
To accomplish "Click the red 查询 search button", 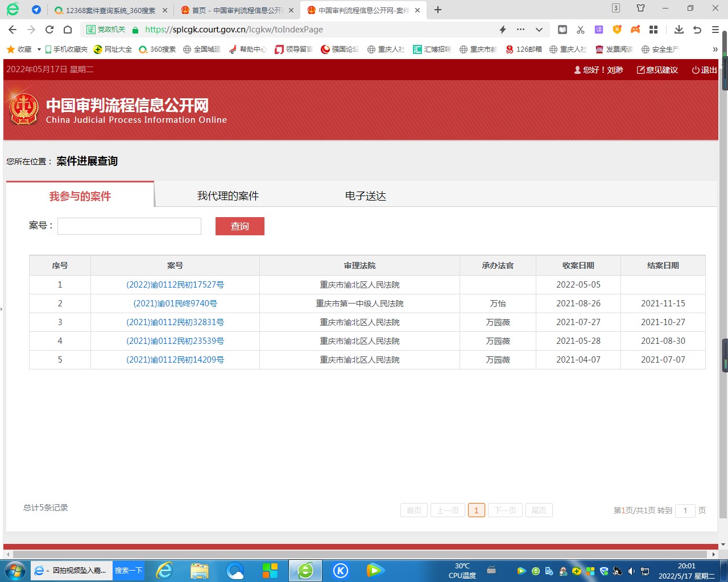I will (x=239, y=226).
